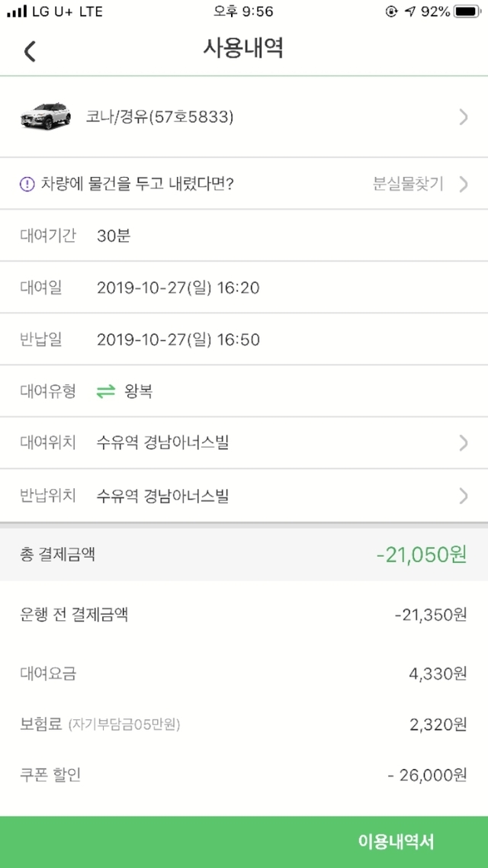Image resolution: width=488 pixels, height=868 pixels.
Task: Tap the Kona car thumbnail image
Action: coord(45,116)
